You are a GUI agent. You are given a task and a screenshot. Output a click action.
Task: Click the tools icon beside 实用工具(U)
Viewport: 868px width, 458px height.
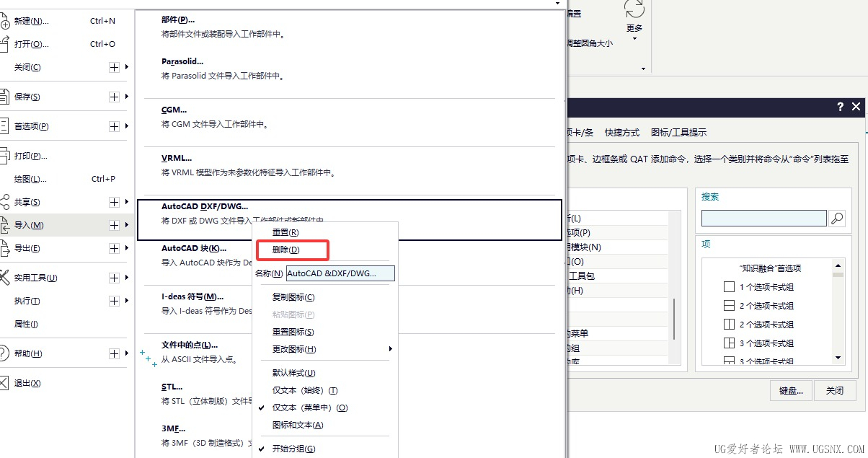pyautogui.click(x=4, y=278)
